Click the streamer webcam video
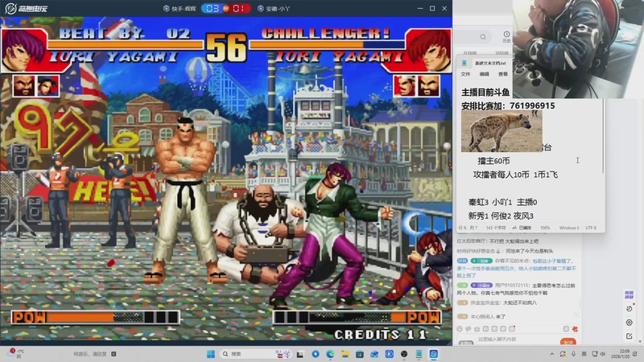644x362 pixels. coord(578,48)
